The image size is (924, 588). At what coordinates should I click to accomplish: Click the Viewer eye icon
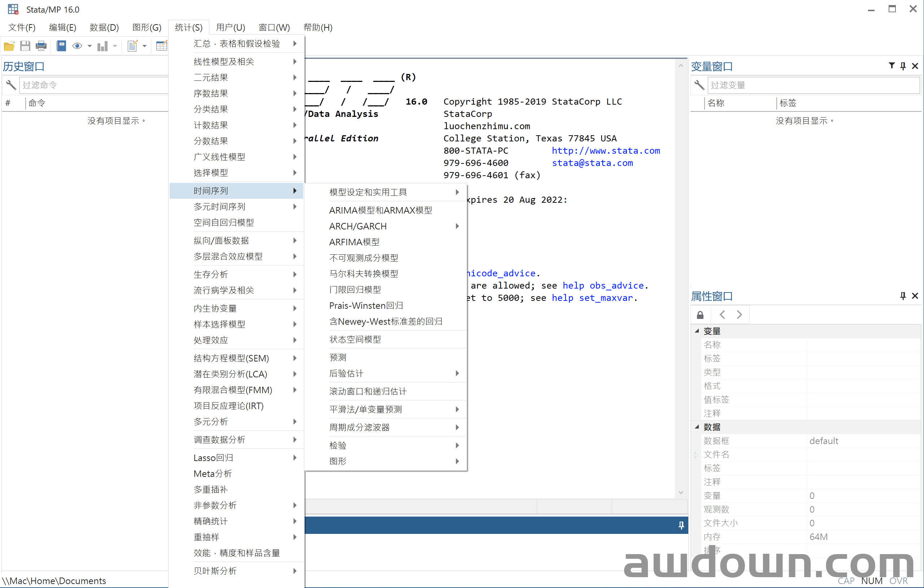[77, 46]
